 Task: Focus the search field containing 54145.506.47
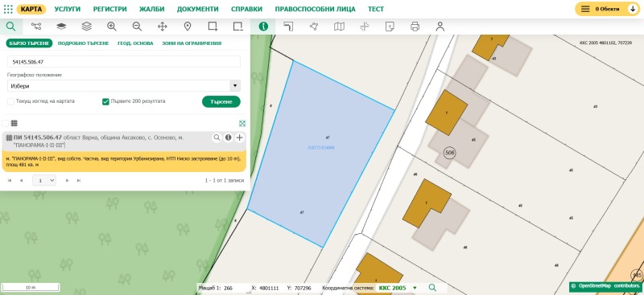(124, 62)
